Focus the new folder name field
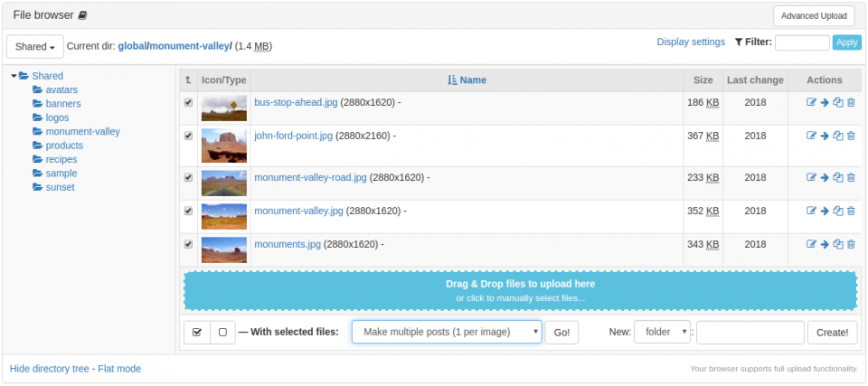The image size is (868, 386). pyautogui.click(x=750, y=333)
